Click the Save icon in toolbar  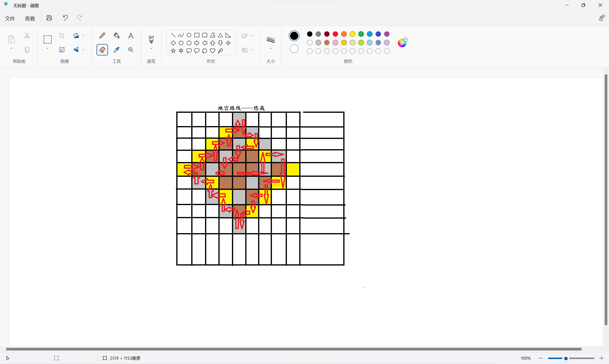[49, 18]
